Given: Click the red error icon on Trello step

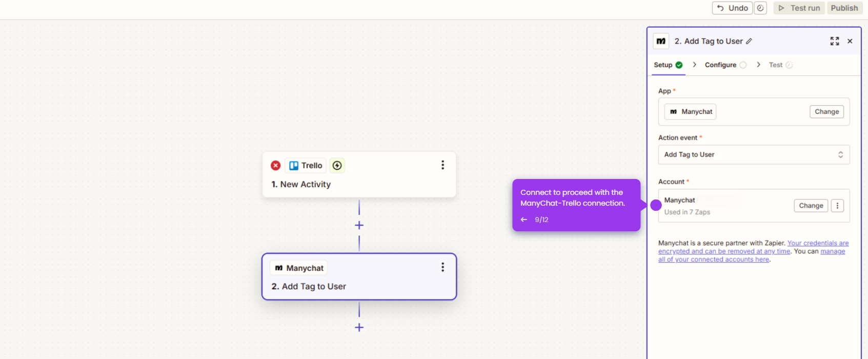Looking at the screenshot, I should [276, 166].
